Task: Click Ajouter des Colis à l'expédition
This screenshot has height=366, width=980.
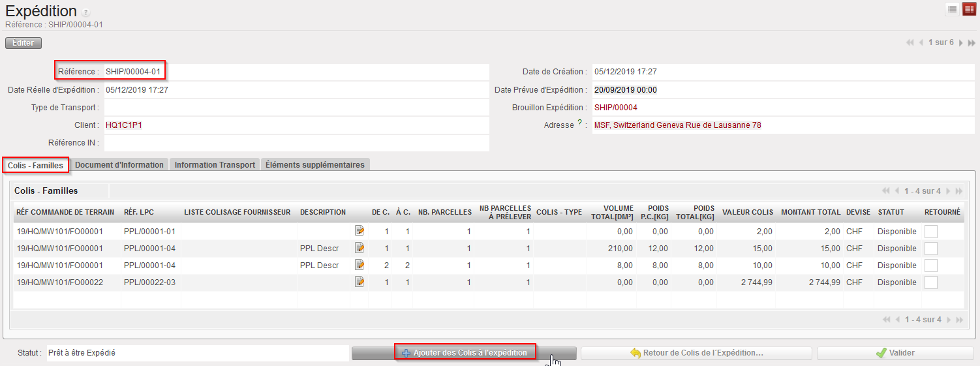Action: point(464,353)
